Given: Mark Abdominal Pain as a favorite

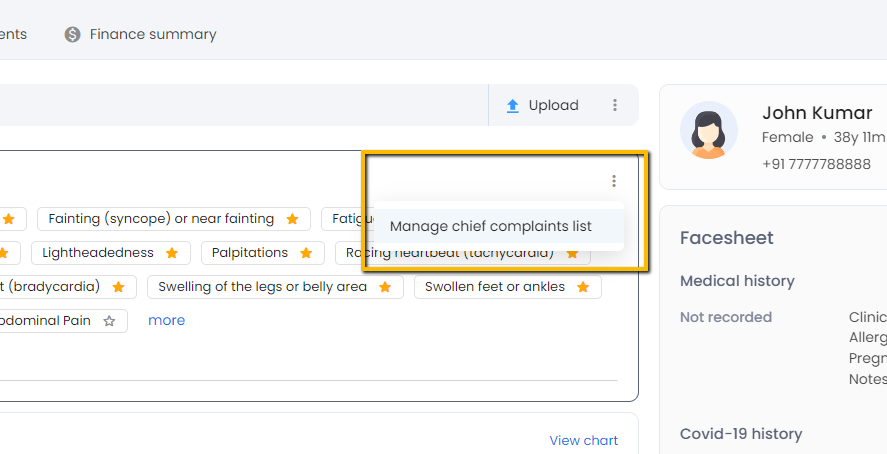Looking at the screenshot, I should click(109, 321).
